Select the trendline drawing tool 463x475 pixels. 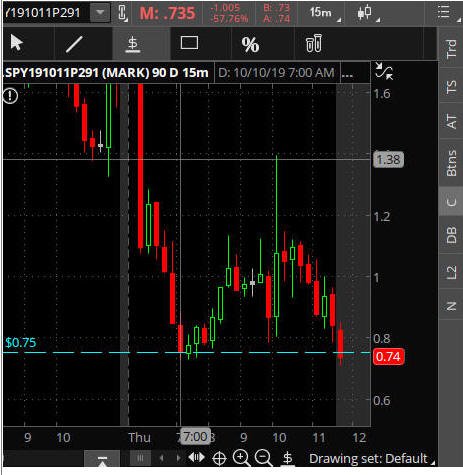(x=74, y=44)
